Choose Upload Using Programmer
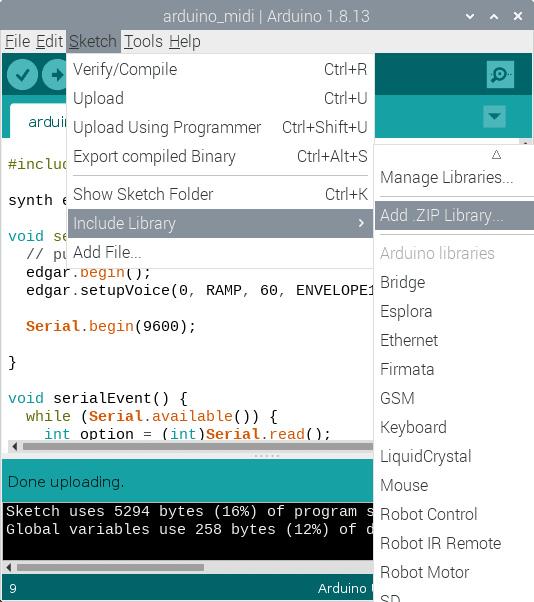 tap(220, 127)
